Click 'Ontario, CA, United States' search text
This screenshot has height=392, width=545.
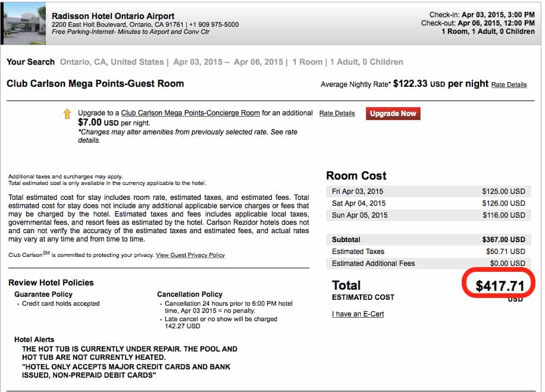point(112,62)
